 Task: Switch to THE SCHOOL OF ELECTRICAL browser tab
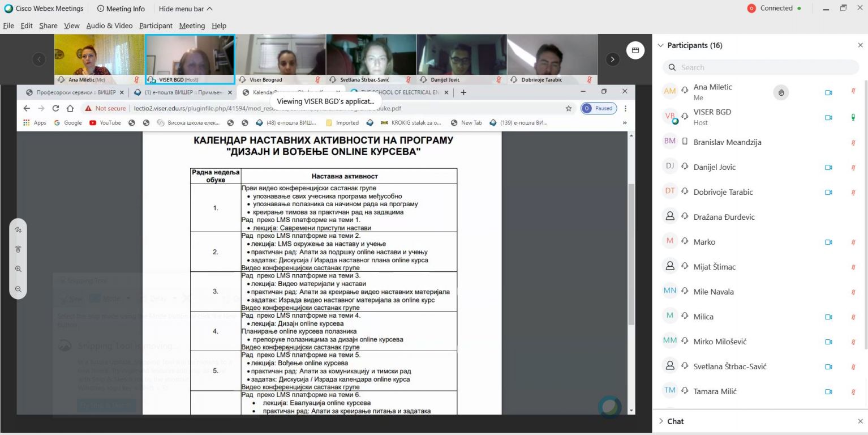[x=400, y=92]
